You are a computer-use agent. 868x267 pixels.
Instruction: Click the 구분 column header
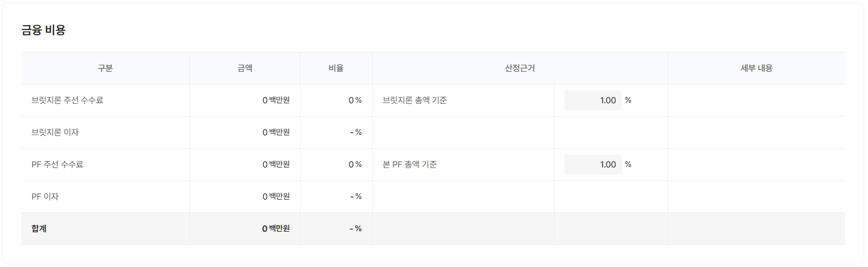point(105,68)
